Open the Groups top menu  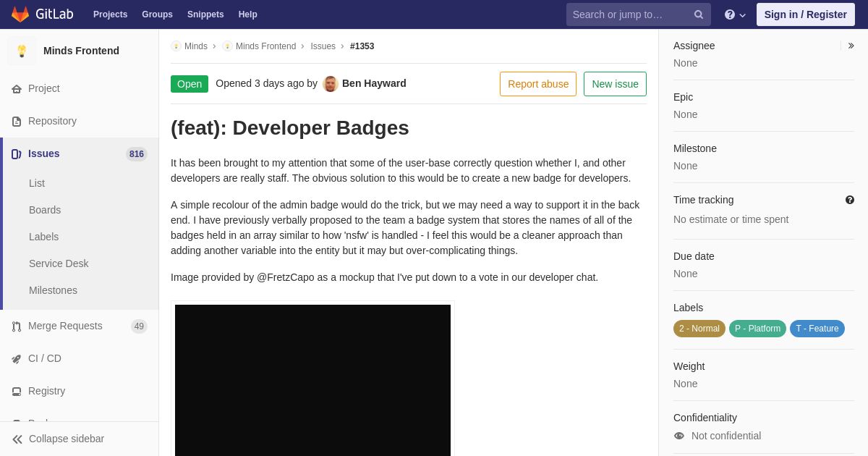coord(157,14)
